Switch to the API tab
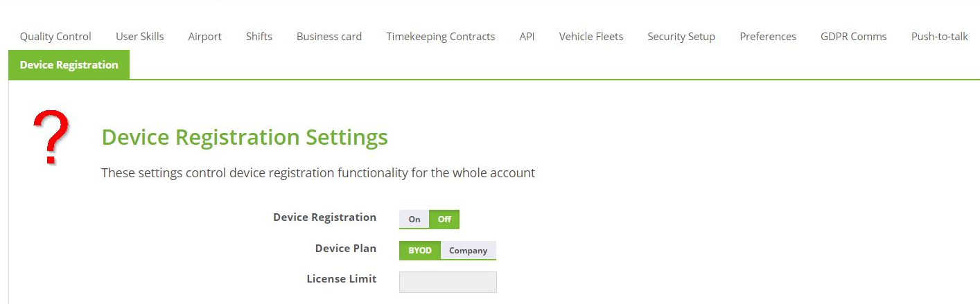980x304 pixels. pos(527,37)
